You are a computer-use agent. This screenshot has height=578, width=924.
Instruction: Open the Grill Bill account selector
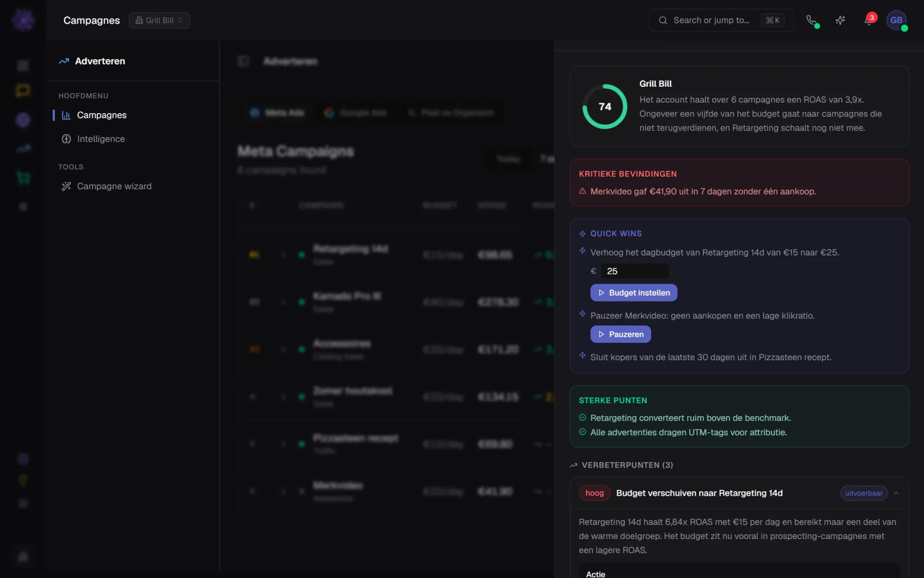159,20
